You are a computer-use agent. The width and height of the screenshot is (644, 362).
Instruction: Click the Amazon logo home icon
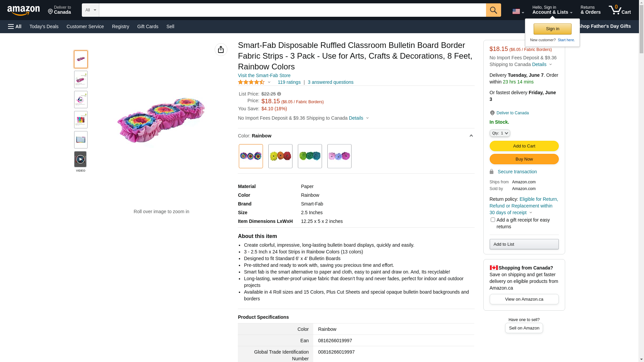23,10
